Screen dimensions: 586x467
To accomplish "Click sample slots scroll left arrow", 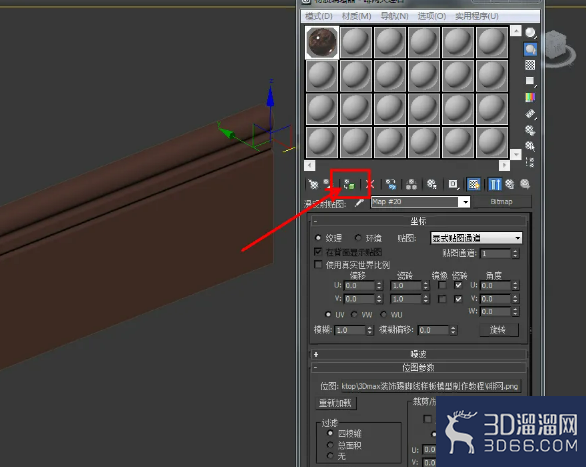I will tap(310, 165).
